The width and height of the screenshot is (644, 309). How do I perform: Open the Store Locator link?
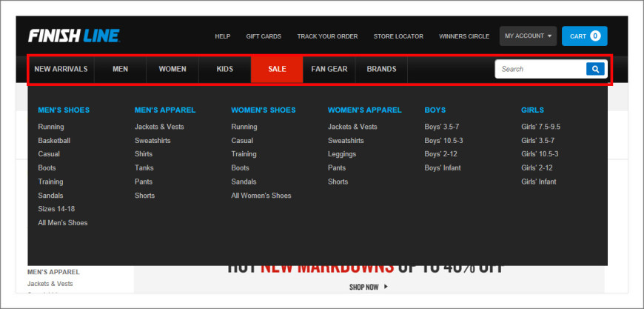click(398, 36)
